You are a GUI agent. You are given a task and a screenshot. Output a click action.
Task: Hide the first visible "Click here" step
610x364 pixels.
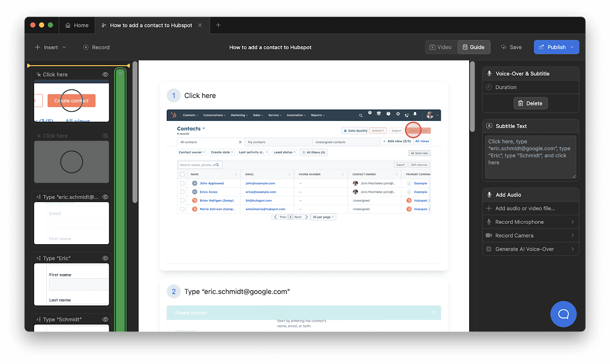(x=105, y=74)
